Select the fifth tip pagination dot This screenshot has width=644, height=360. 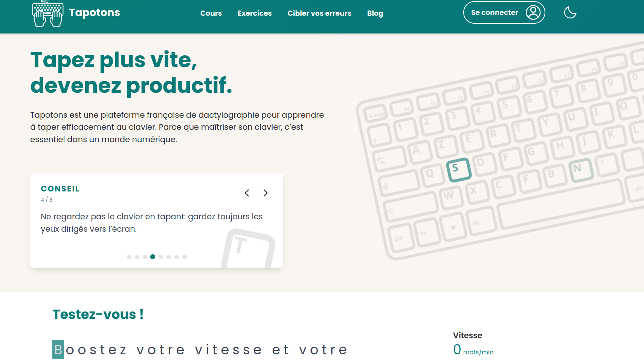(161, 257)
